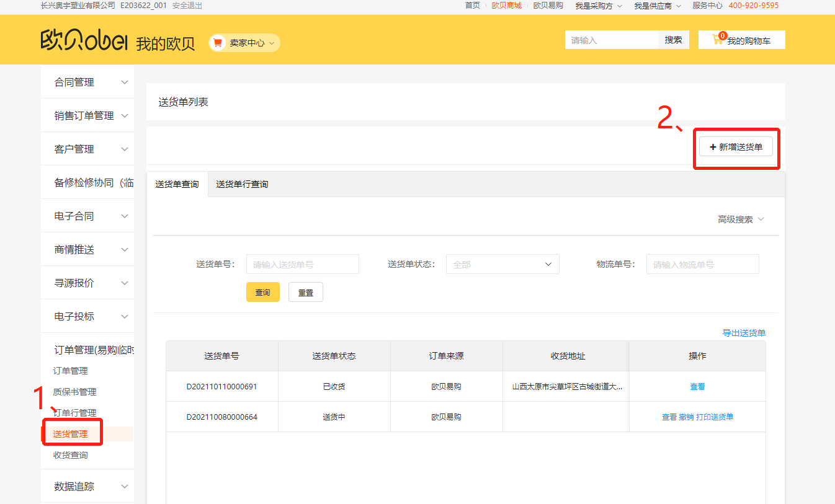This screenshot has height=504, width=835.
Task: Expand 合同管理 sidebar section
Action: coord(87,82)
